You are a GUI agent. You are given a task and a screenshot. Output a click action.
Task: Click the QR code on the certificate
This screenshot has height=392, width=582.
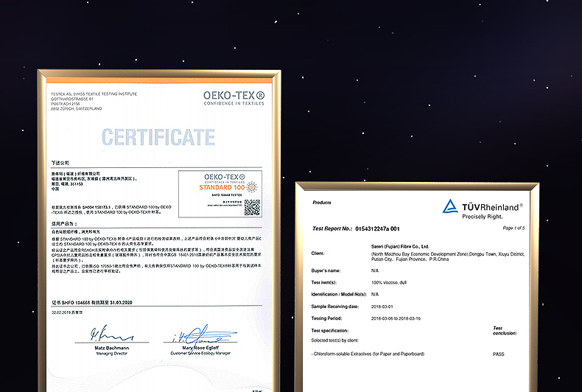[x=252, y=207]
